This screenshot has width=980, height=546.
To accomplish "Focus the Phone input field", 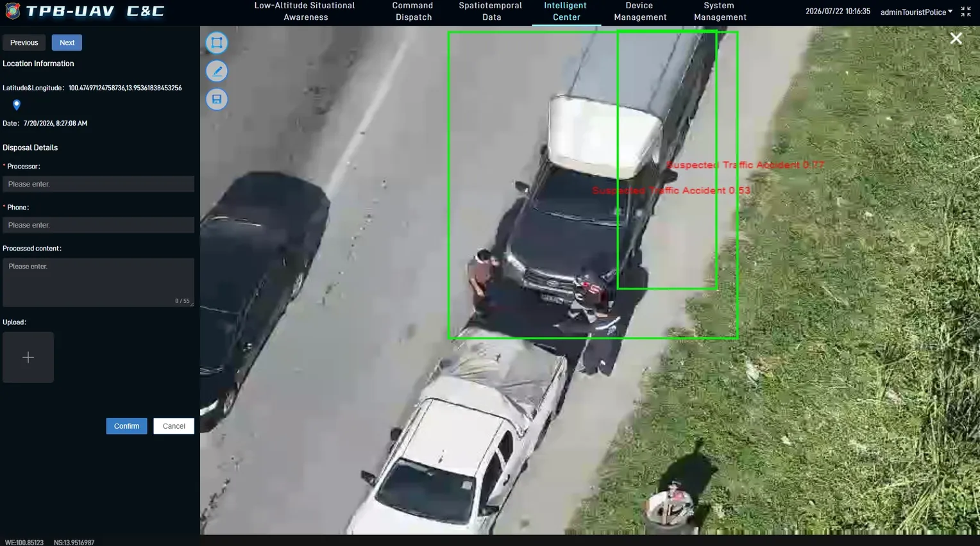I will click(x=98, y=225).
